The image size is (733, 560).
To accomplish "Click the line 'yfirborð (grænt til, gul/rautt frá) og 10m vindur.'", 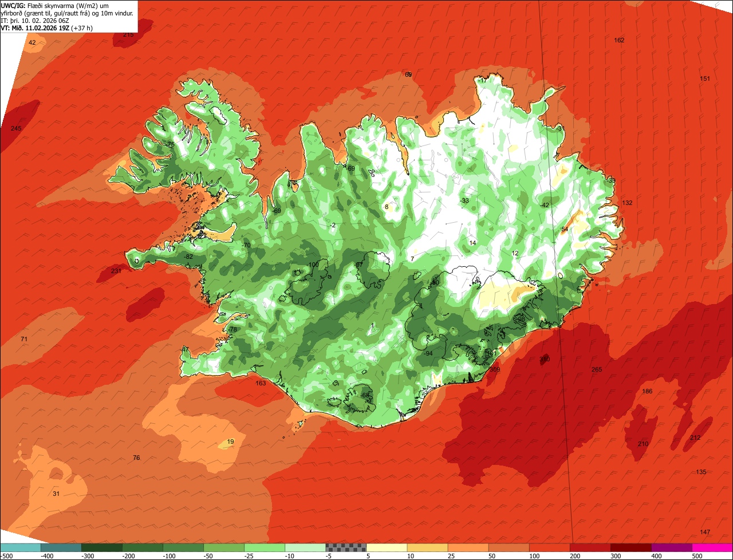I will click(68, 13).
